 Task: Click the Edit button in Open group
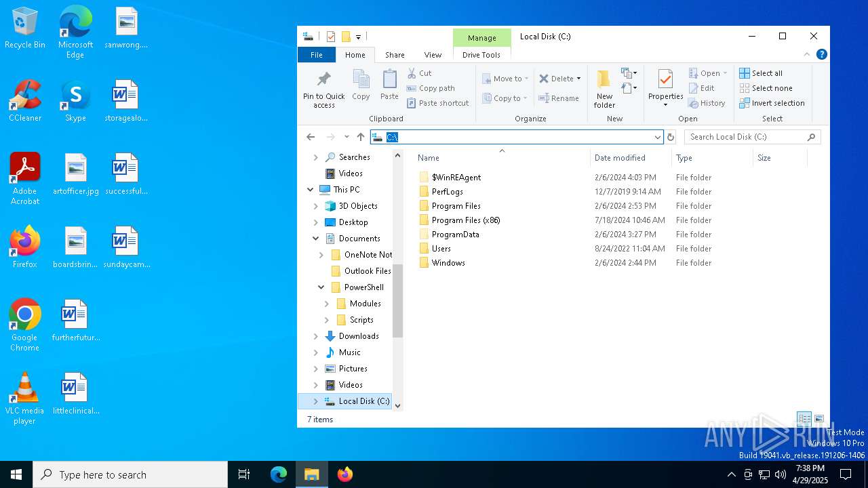point(702,88)
